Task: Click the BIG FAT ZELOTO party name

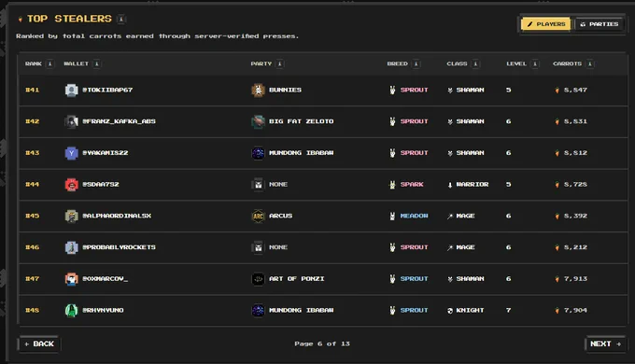Action: coord(302,121)
